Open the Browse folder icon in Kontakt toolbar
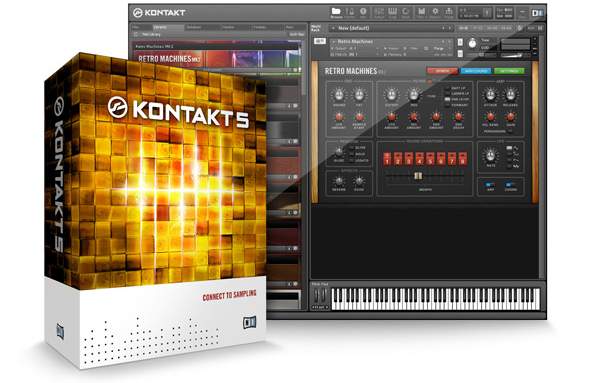 [336, 12]
